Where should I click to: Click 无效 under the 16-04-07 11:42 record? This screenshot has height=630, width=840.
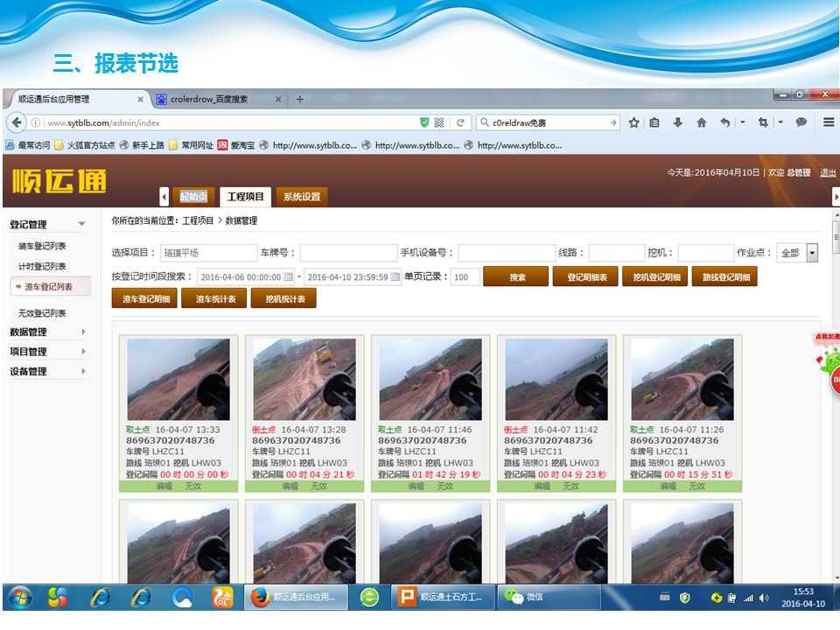(571, 486)
